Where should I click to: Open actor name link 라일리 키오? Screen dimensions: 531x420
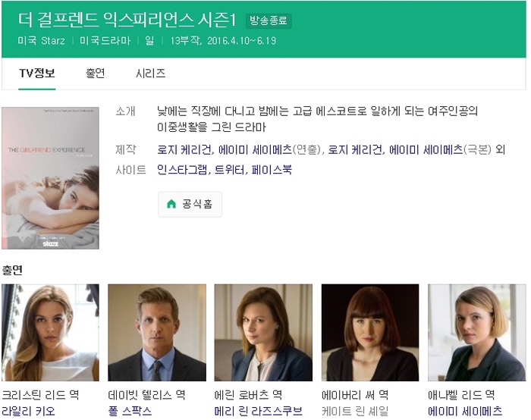tap(28, 411)
